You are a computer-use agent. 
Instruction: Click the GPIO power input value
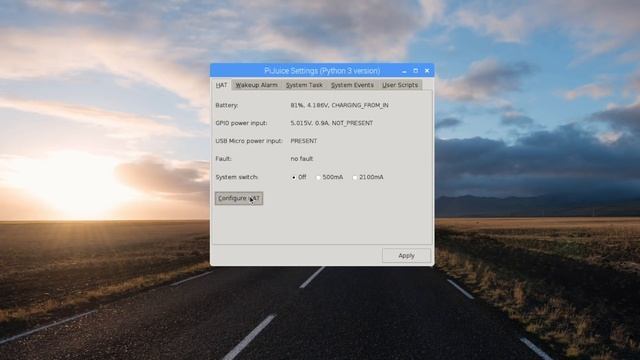click(x=332, y=123)
